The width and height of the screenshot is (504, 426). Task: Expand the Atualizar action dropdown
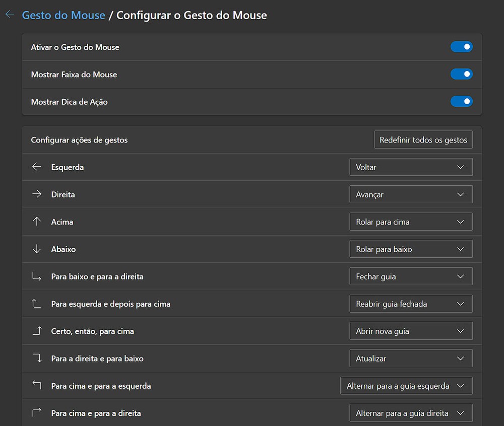pyautogui.click(x=411, y=359)
